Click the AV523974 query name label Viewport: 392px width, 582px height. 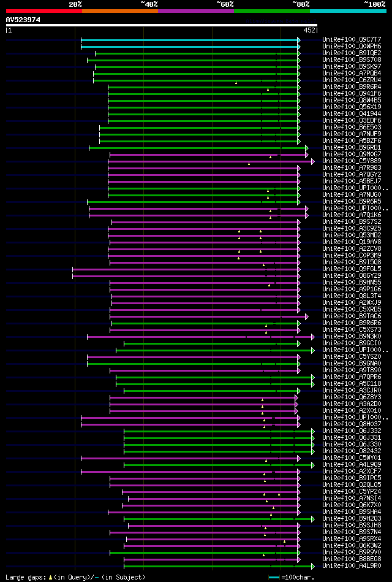point(23,19)
